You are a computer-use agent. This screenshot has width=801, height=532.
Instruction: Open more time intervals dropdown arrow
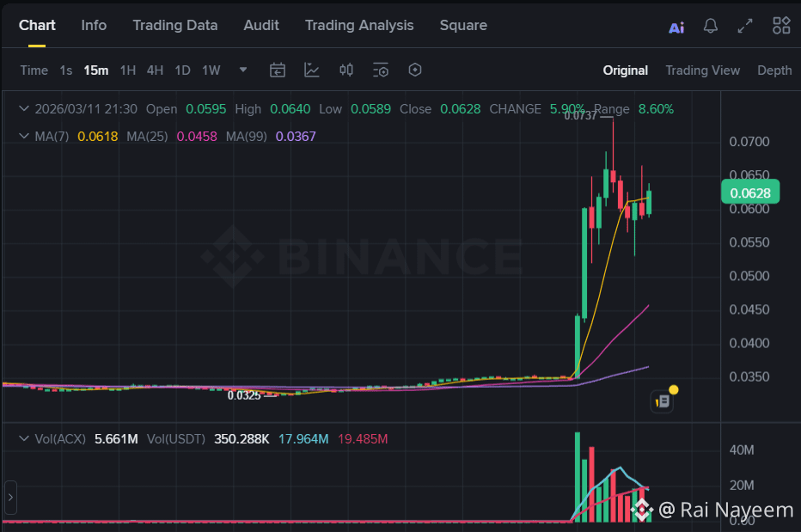tap(243, 70)
